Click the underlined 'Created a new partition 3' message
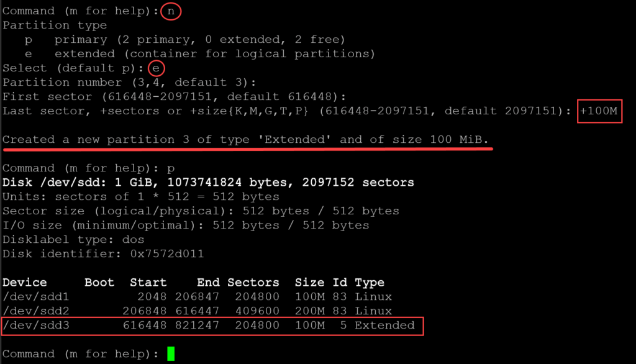 click(x=245, y=139)
